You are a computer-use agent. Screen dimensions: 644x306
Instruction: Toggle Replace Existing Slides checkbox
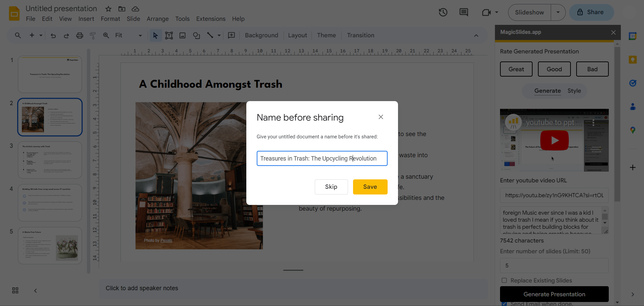pos(504,280)
